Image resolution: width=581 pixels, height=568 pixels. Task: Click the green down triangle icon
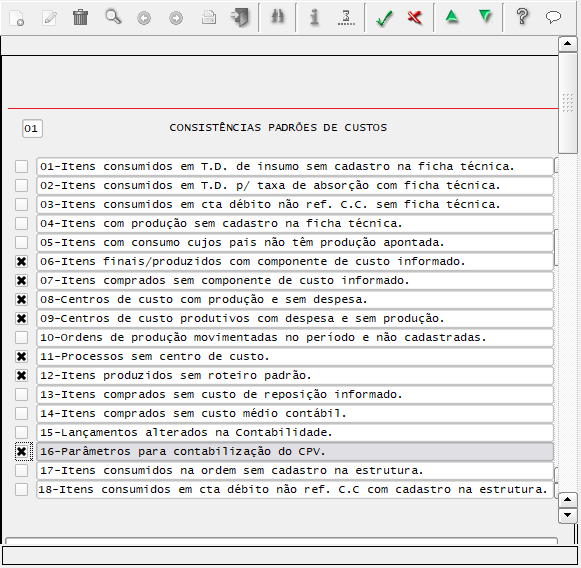(x=485, y=17)
